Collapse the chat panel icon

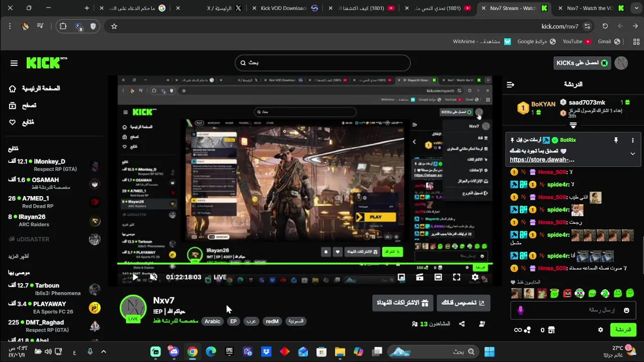510,84
